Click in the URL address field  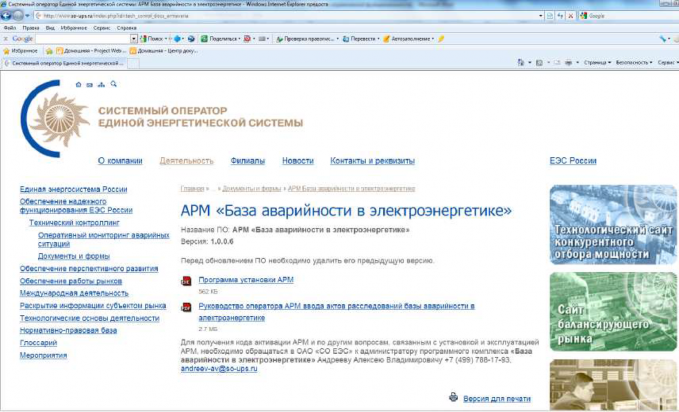point(286,16)
